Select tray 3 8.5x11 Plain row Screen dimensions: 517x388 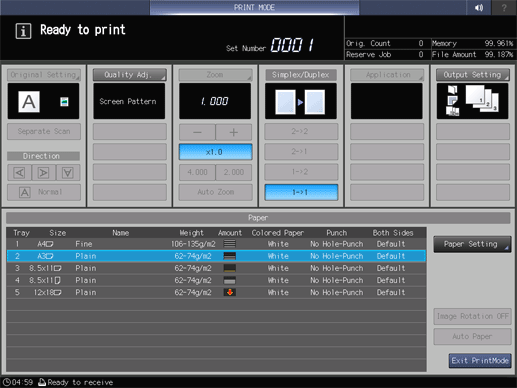pos(216,268)
